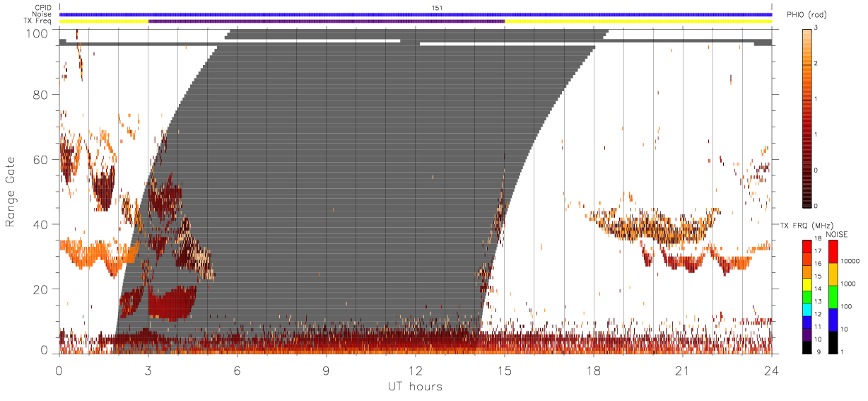Click the PHI0 (rad) colorbar title
The height and width of the screenshot is (401, 868).
(806, 16)
